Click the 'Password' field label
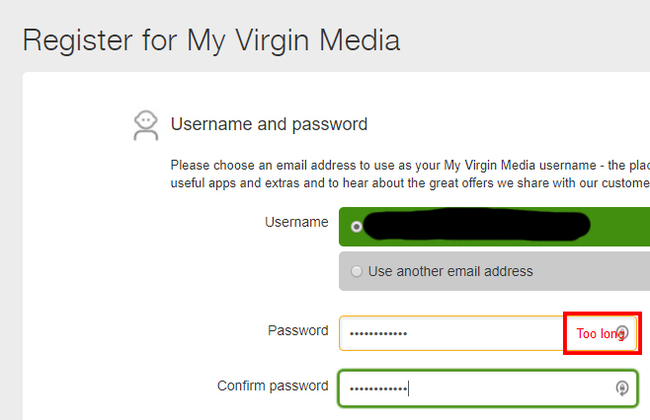Image resolution: width=650 pixels, height=420 pixels. click(x=298, y=330)
